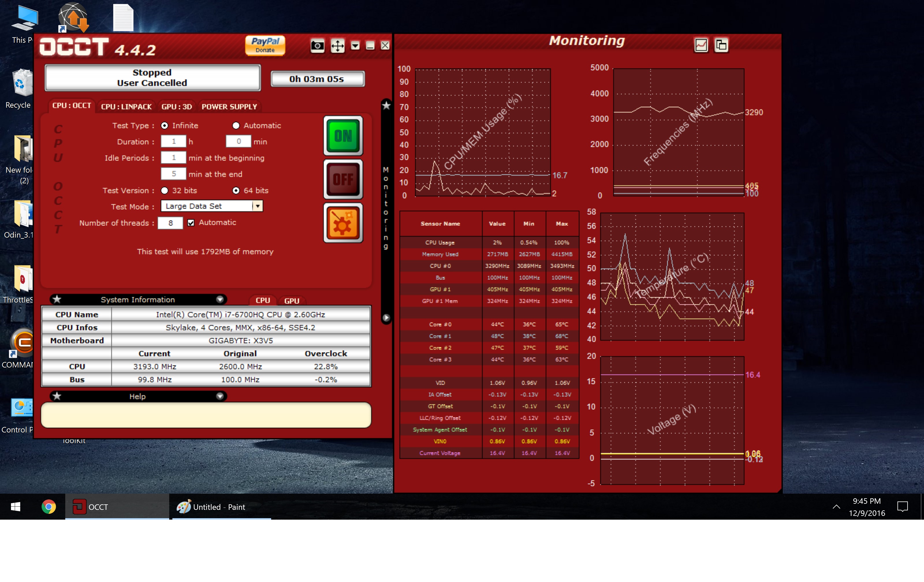Image resolution: width=924 pixels, height=582 pixels.
Task: Click the Max column header
Action: (x=562, y=224)
